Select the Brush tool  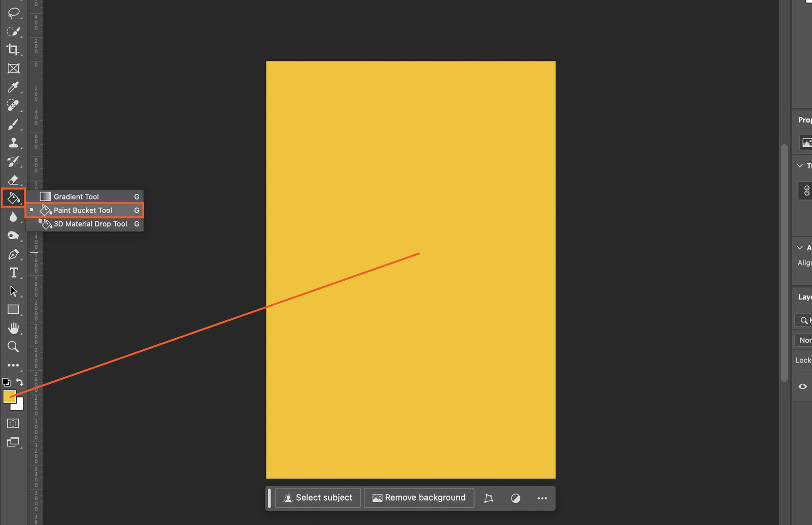pyautogui.click(x=13, y=124)
